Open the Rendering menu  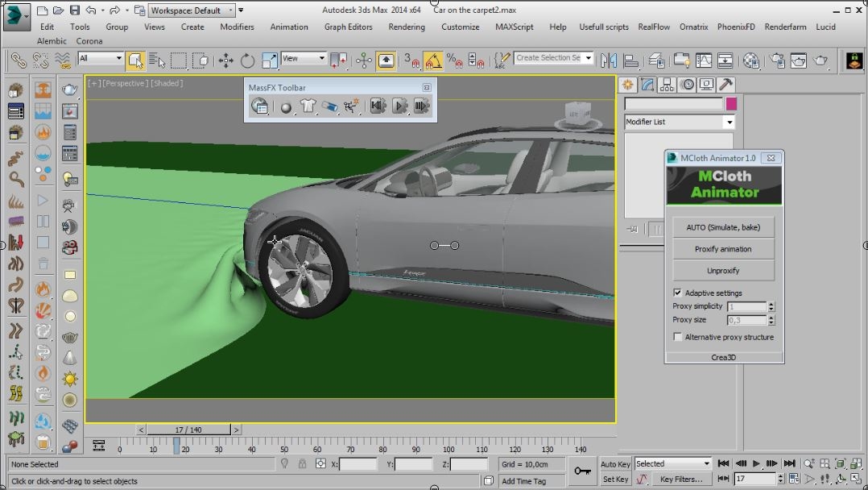pyautogui.click(x=407, y=27)
